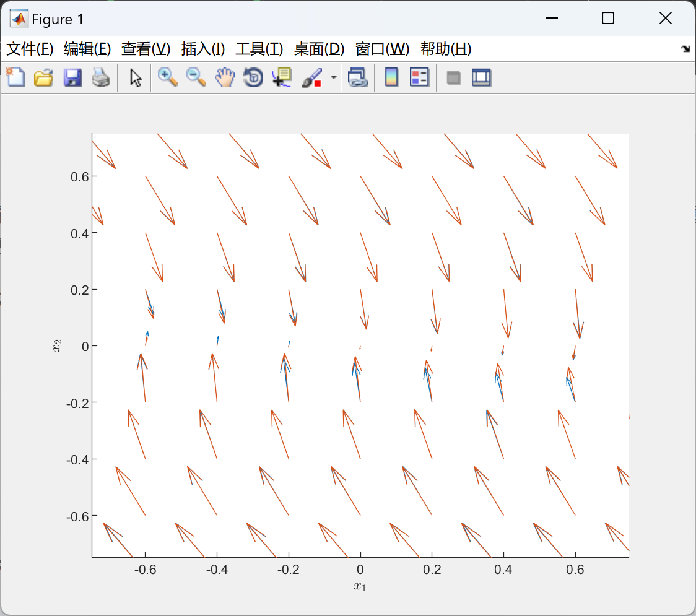
Task: Click the x-axis tick label 0.2
Action: pyautogui.click(x=432, y=570)
